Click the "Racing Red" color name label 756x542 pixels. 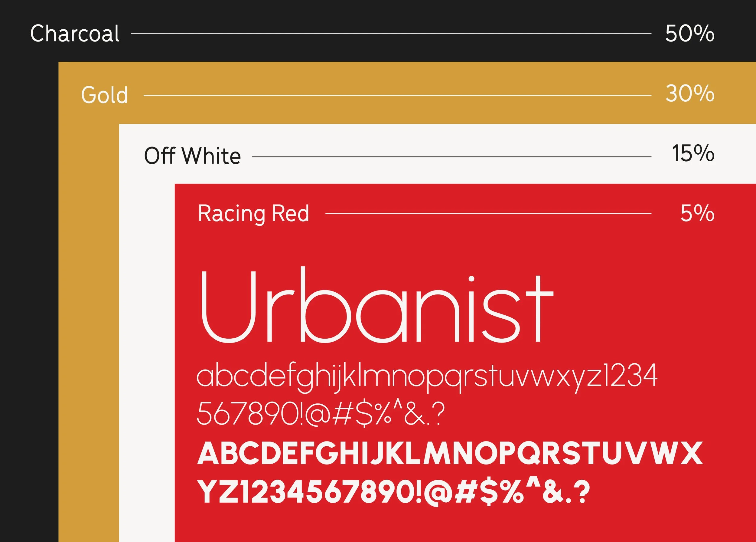click(254, 214)
